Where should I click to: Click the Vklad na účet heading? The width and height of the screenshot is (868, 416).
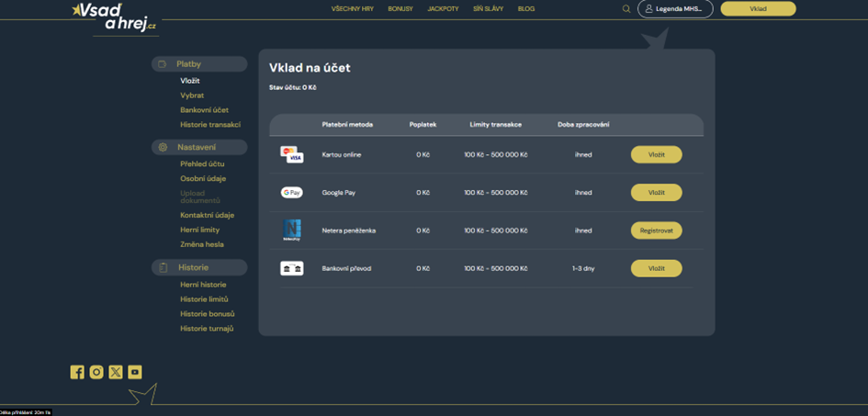pyautogui.click(x=310, y=68)
